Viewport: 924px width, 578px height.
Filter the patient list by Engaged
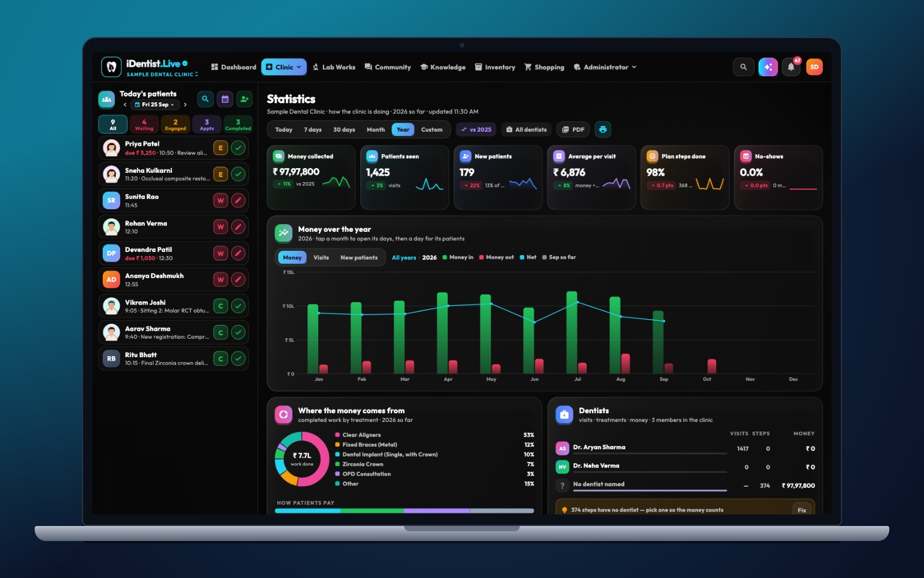(x=176, y=124)
